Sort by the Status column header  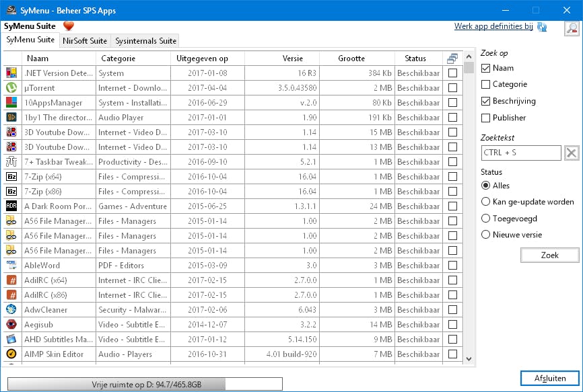[x=418, y=58]
